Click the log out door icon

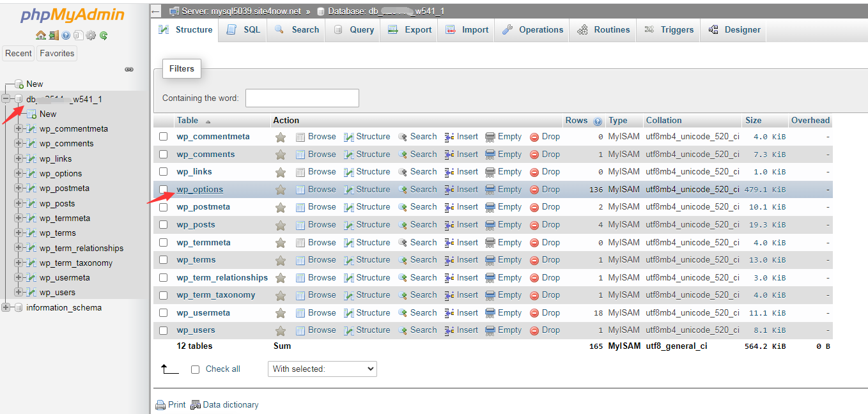click(x=54, y=35)
